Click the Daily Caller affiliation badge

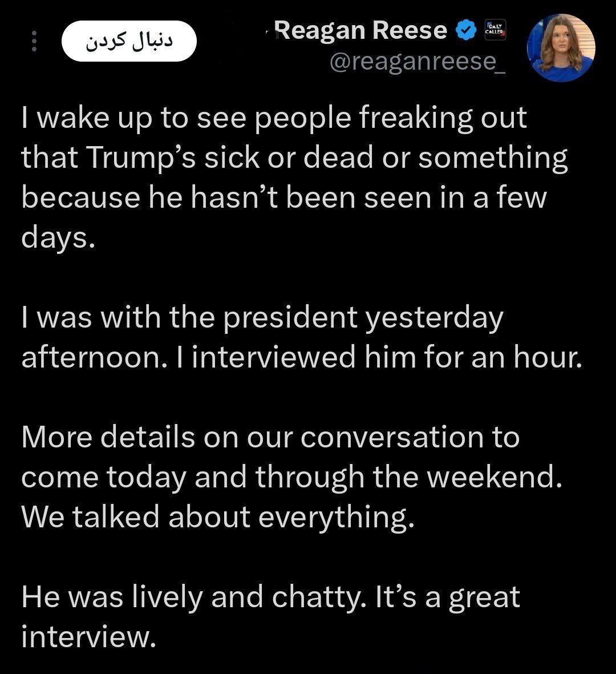(x=494, y=30)
